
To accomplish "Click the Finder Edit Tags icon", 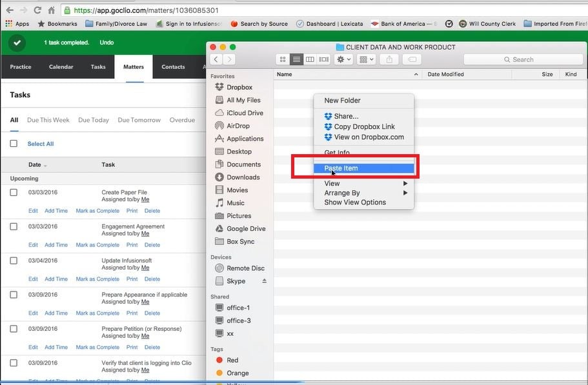I will 412,59.
